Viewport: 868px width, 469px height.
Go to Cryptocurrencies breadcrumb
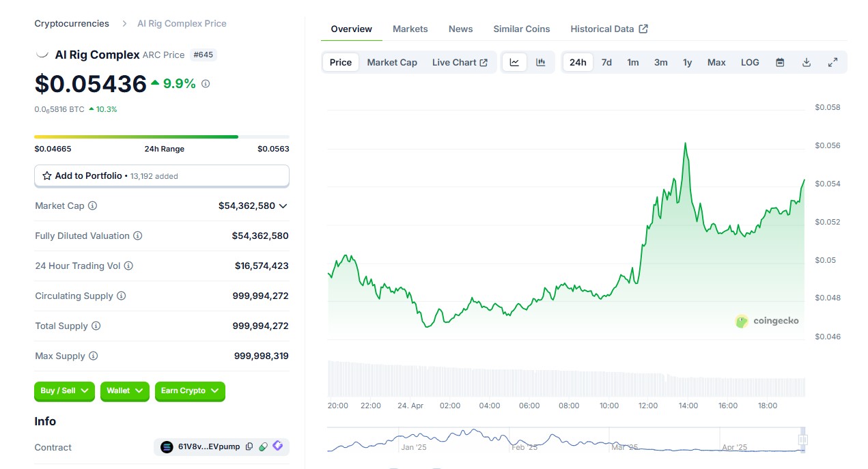pyautogui.click(x=72, y=23)
